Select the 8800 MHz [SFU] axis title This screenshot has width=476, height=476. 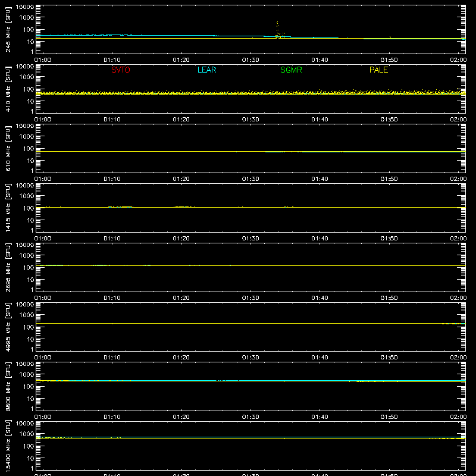[x=8, y=386]
